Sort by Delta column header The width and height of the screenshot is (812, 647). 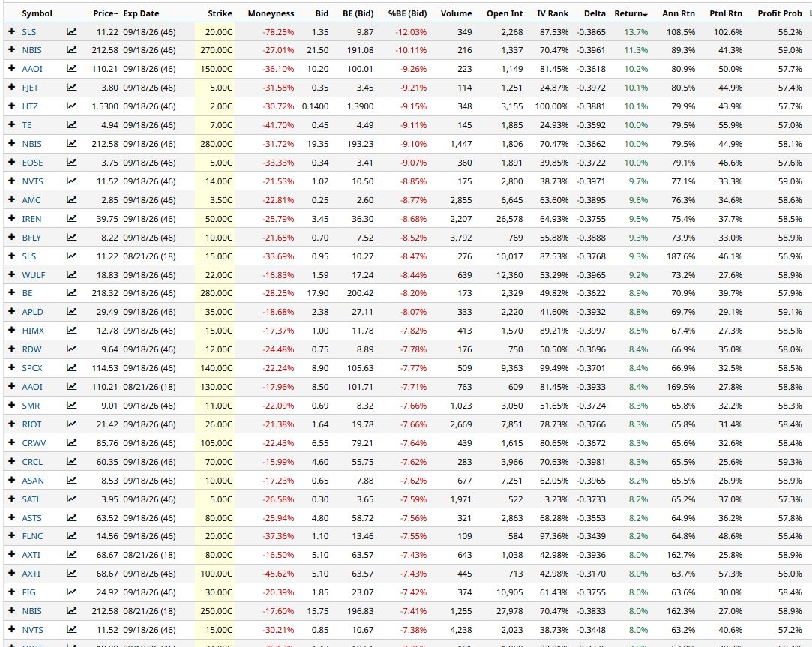pos(595,13)
